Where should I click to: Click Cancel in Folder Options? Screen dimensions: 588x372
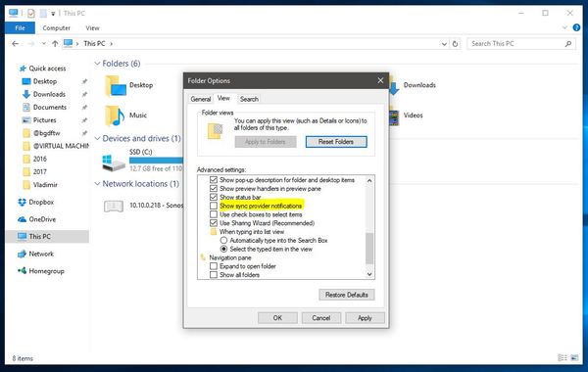[x=321, y=318]
